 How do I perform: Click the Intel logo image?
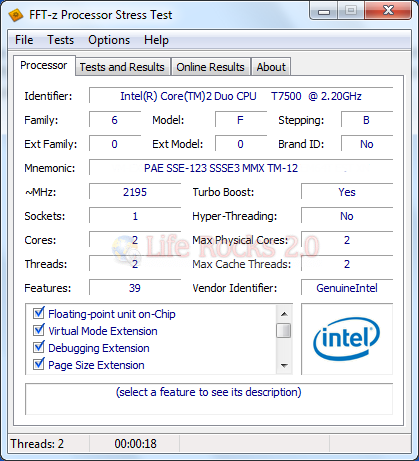[x=347, y=339]
